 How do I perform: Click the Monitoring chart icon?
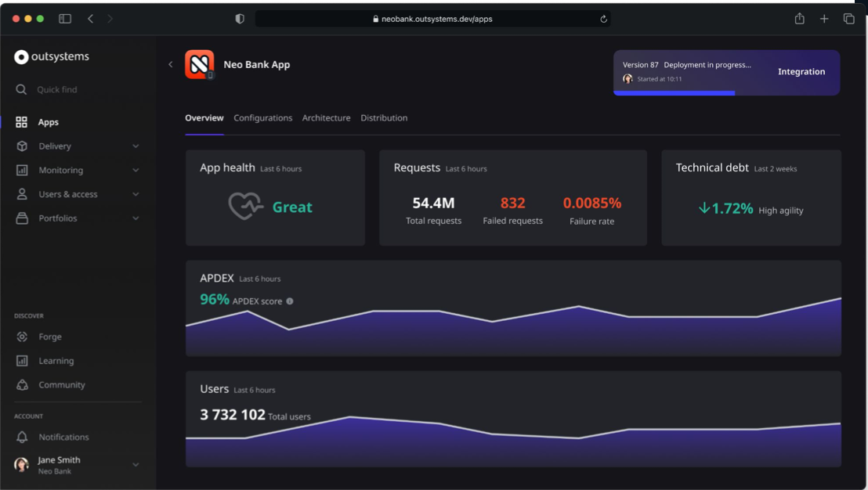[x=22, y=171]
